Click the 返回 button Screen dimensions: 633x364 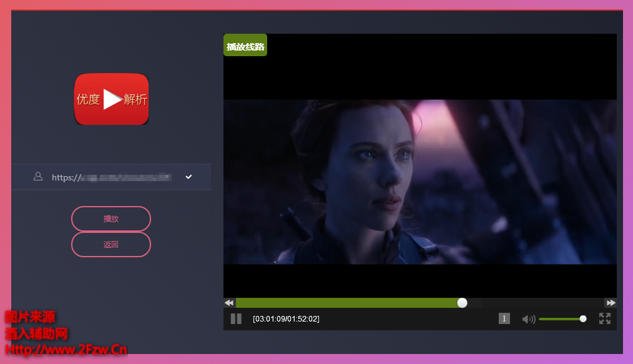pos(111,245)
